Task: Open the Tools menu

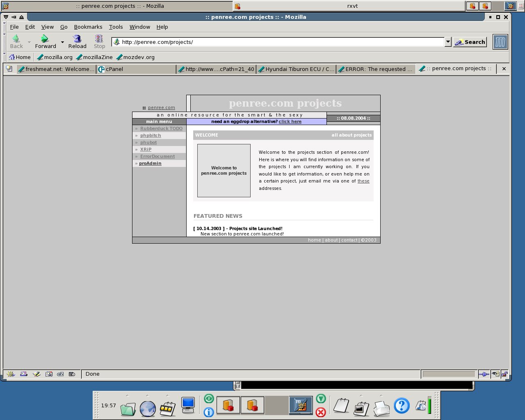Action: (116, 27)
